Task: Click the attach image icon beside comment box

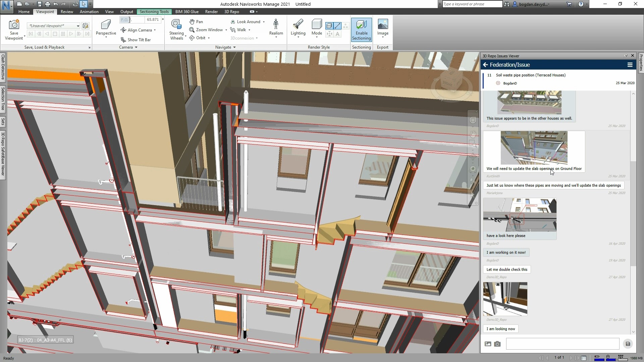Action: click(x=488, y=344)
